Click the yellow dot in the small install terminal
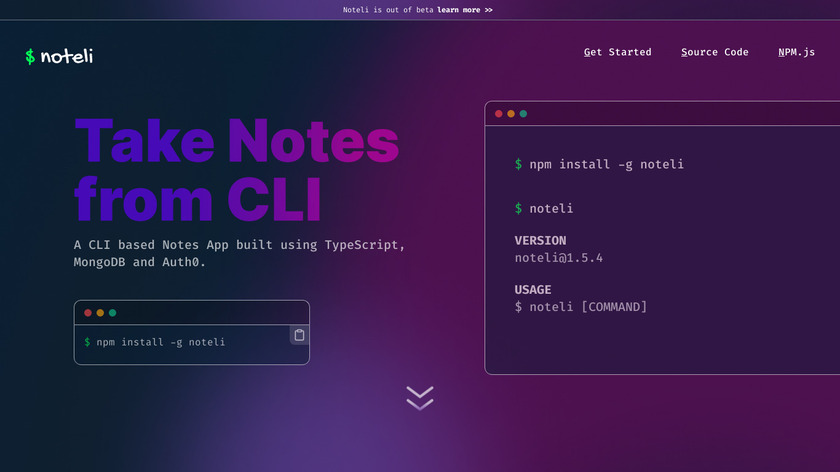Viewport: 840px width, 472px height. [100, 313]
